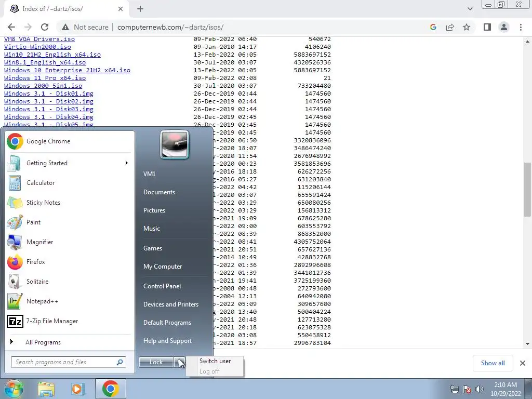
Task: Open Win10_21H2_English_x64.iso link
Action: tap(52, 55)
